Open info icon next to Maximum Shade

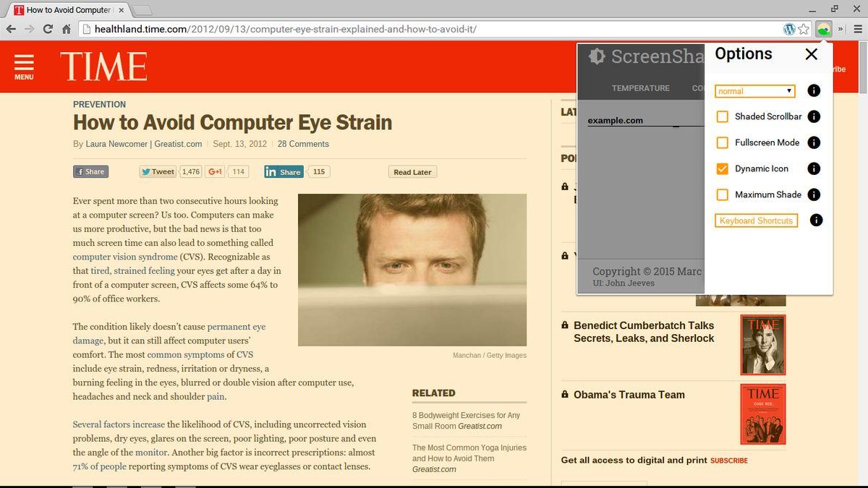tap(814, 194)
